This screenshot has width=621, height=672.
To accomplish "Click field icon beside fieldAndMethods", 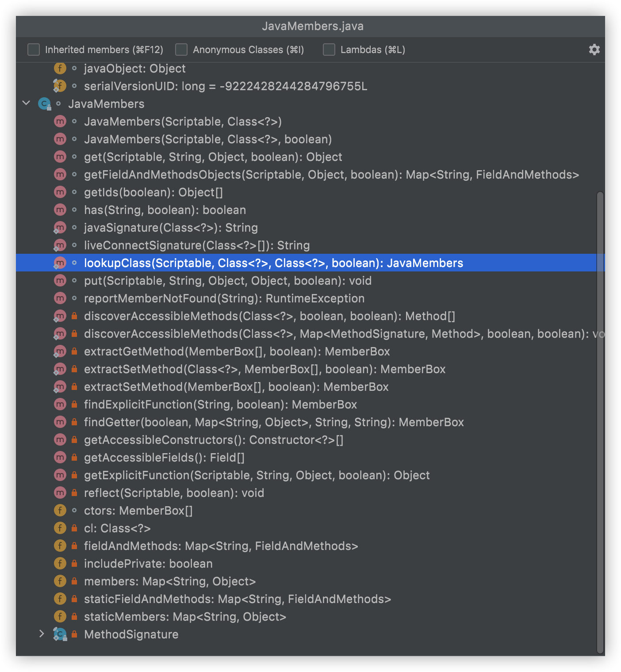I will [60, 546].
